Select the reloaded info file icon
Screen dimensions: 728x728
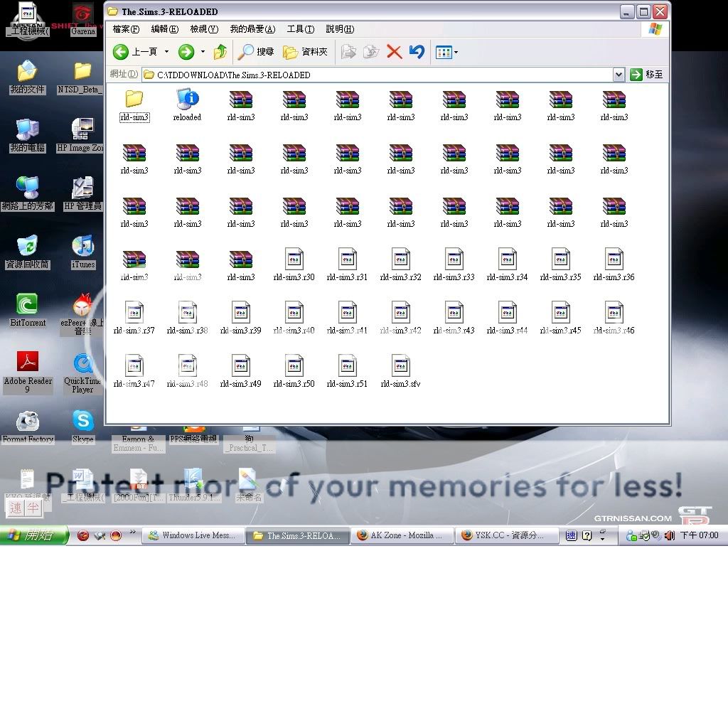point(188,103)
